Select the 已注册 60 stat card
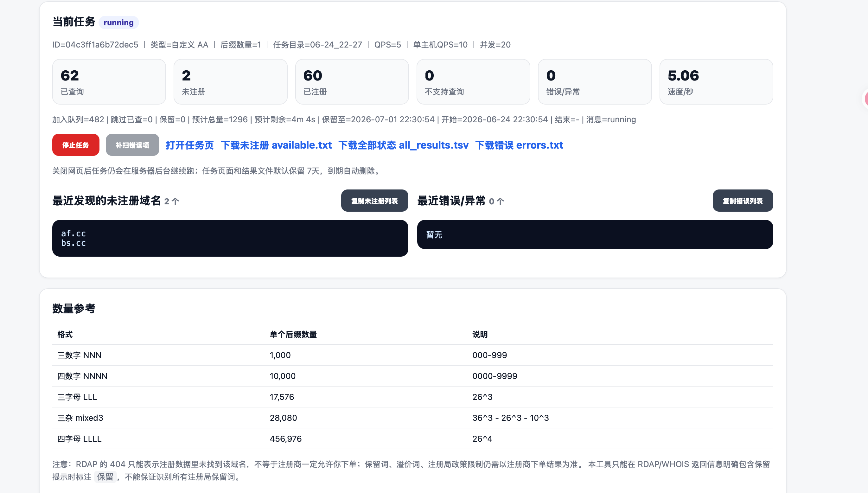This screenshot has height=493, width=868. click(352, 82)
